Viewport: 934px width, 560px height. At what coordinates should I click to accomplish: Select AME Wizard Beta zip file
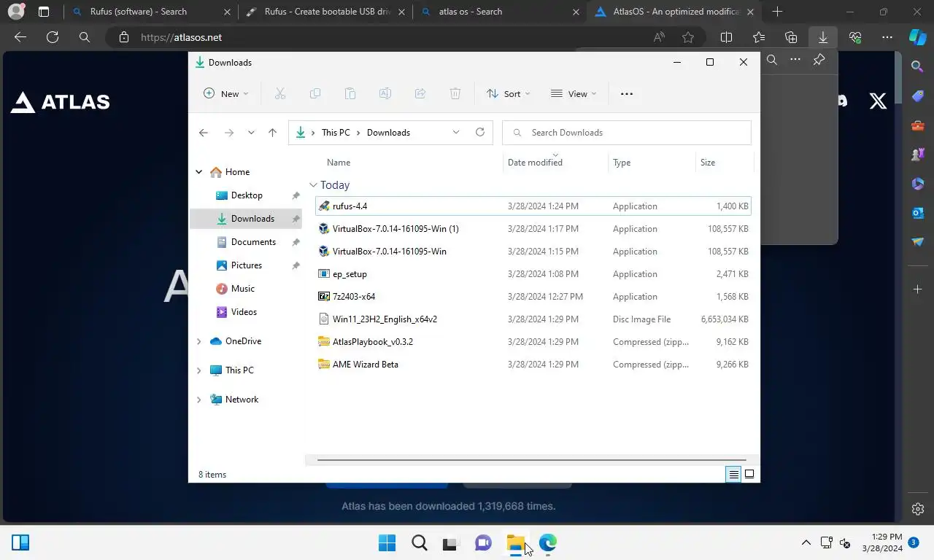(533, 365)
